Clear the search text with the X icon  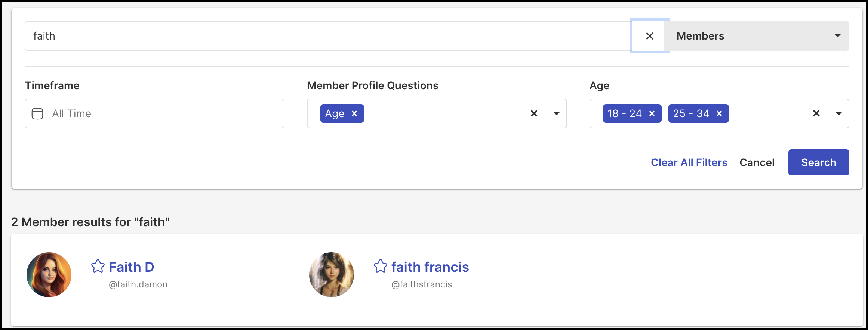650,36
